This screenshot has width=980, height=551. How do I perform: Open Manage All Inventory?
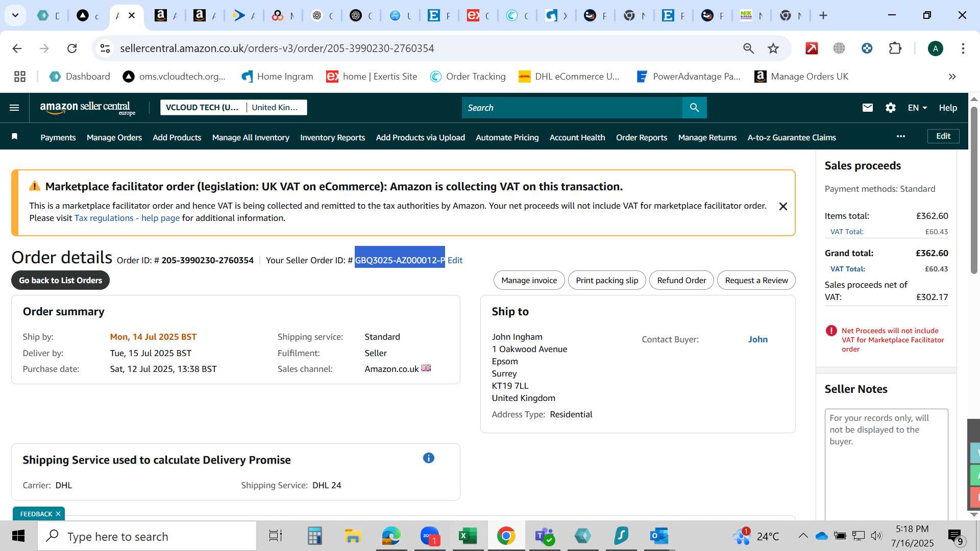(x=251, y=137)
